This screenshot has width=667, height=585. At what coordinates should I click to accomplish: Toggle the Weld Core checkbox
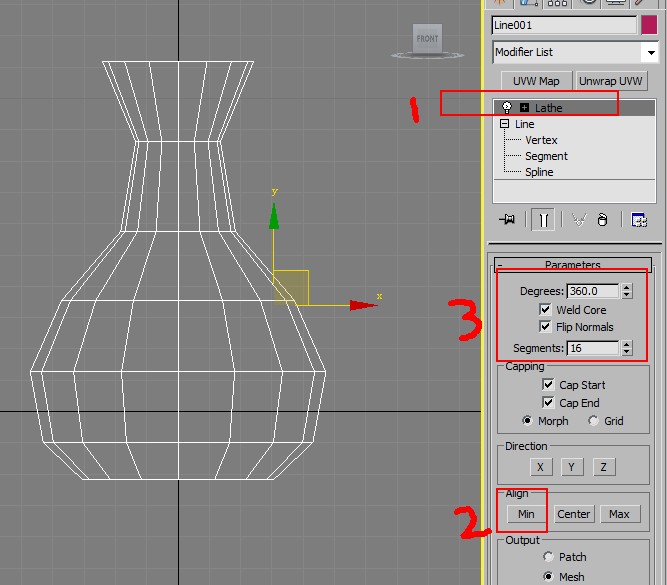click(545, 309)
